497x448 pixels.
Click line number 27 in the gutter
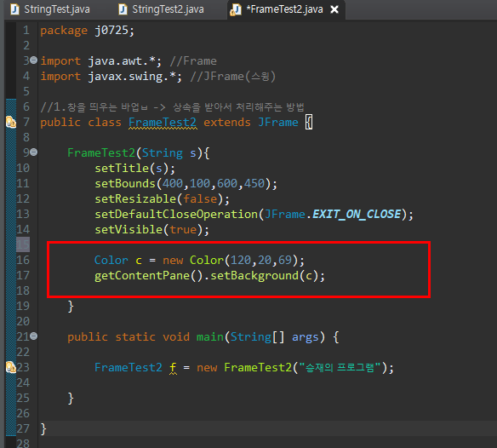point(23,428)
